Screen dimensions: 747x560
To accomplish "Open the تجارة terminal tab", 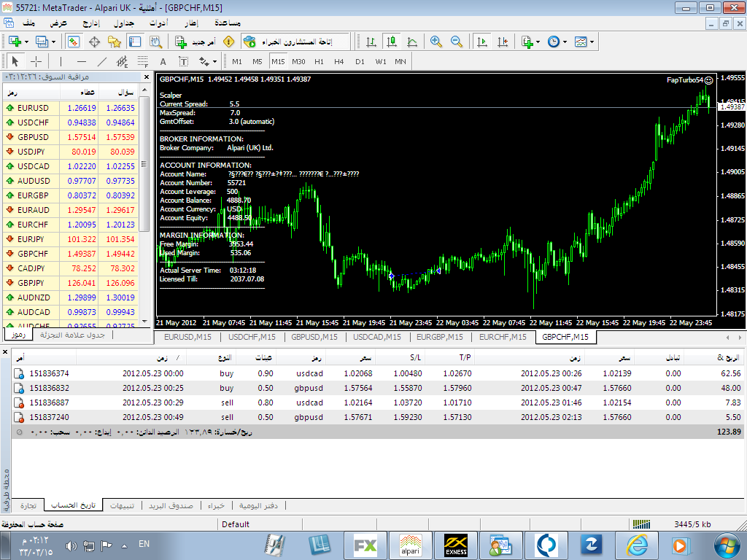I will pyautogui.click(x=28, y=505).
